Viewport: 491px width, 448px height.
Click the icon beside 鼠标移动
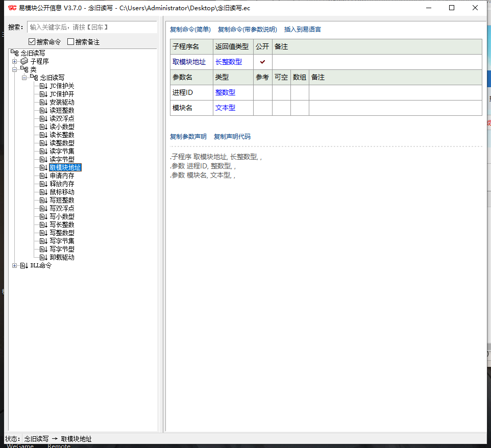click(x=44, y=192)
